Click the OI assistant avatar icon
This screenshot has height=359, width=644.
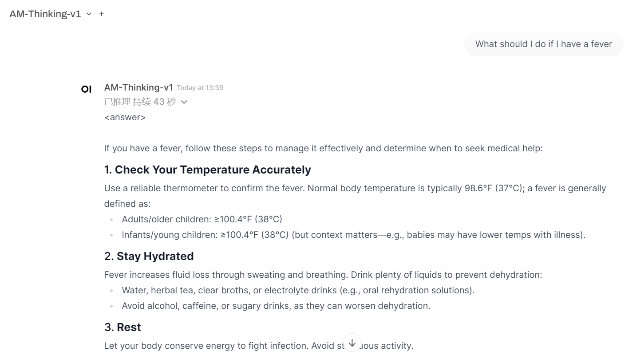pyautogui.click(x=86, y=89)
